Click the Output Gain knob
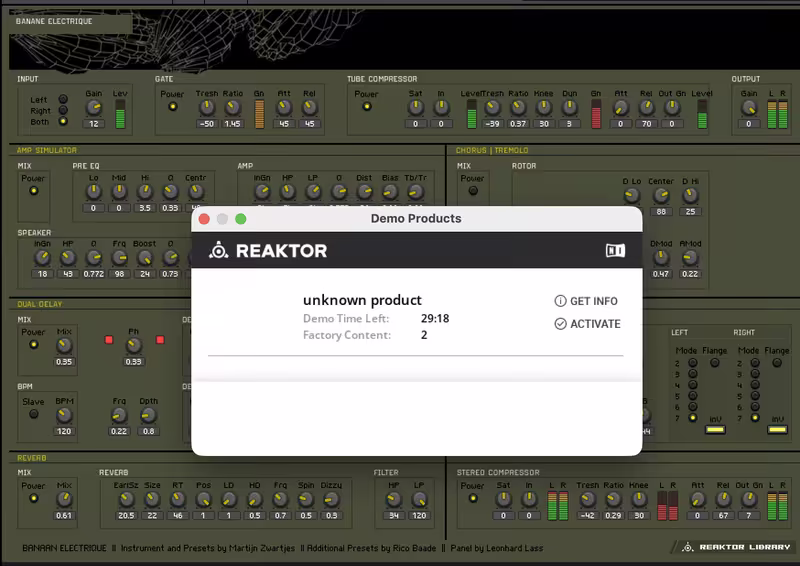This screenshot has width=800, height=566. tap(748, 108)
